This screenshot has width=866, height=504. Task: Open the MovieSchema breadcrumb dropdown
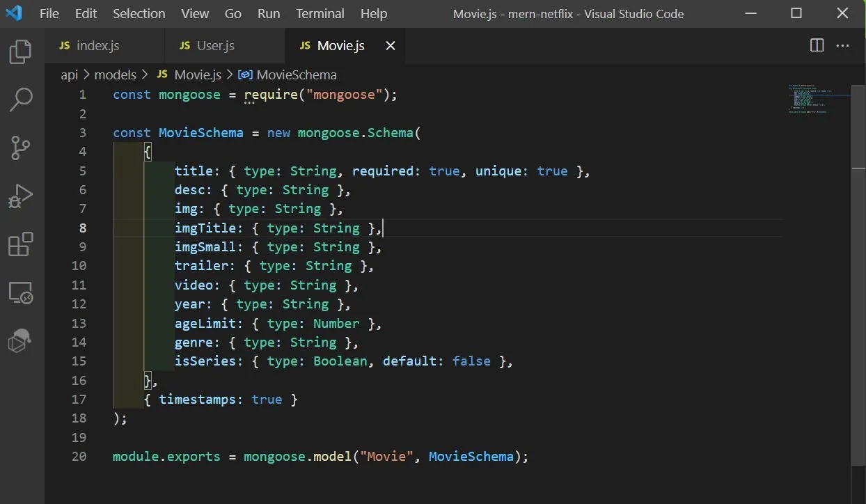click(x=297, y=74)
